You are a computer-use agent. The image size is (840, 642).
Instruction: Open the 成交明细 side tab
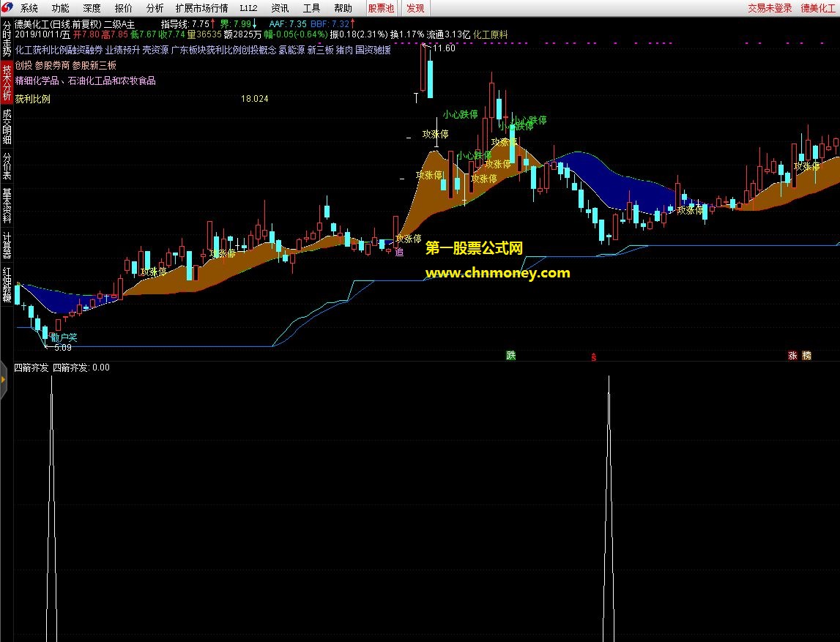click(7, 127)
